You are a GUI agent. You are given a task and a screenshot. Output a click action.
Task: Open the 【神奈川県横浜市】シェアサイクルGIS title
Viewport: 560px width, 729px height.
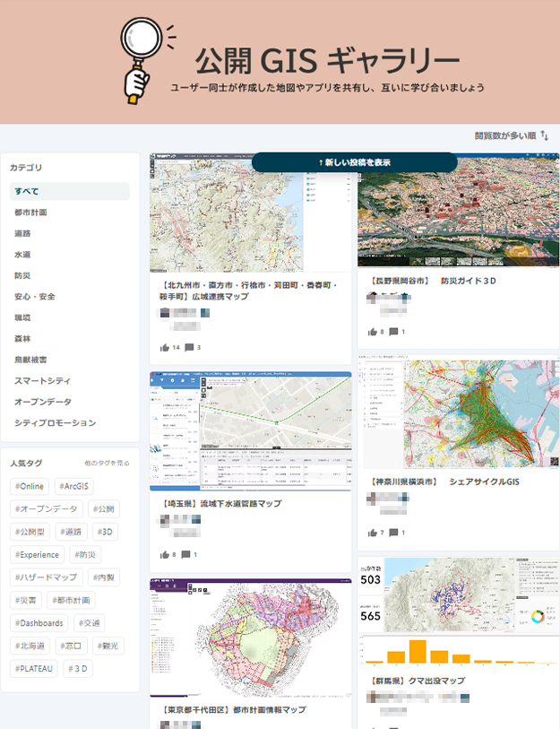coord(444,482)
